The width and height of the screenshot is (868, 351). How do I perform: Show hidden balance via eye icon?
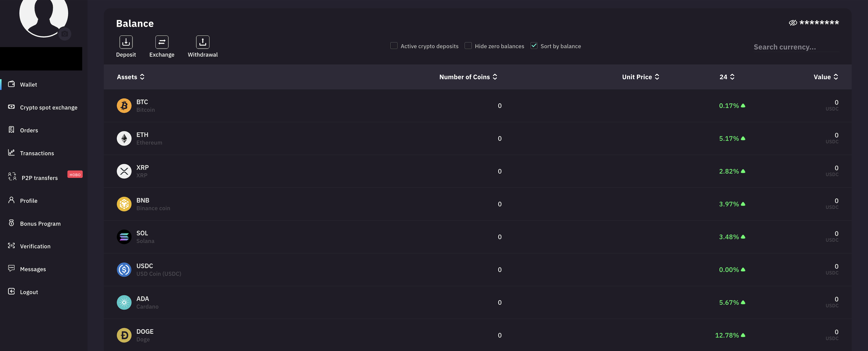(x=793, y=23)
